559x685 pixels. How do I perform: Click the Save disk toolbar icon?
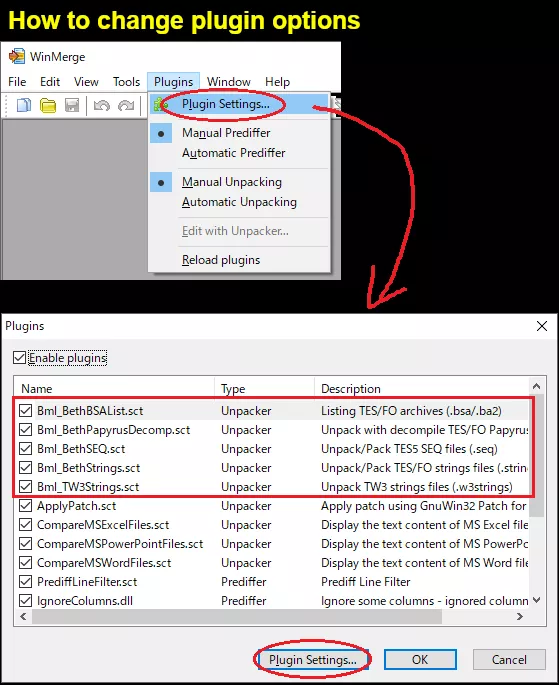click(72, 105)
